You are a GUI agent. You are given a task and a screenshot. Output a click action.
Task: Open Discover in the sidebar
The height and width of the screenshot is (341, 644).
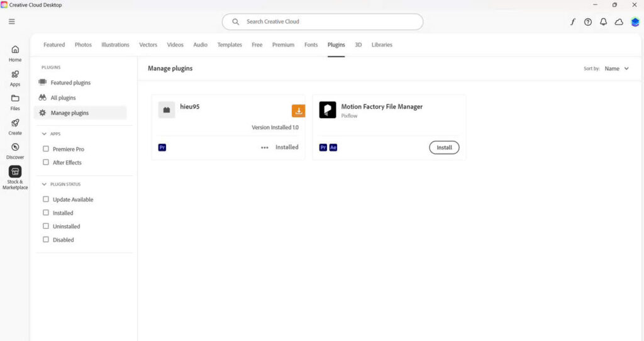point(15,151)
